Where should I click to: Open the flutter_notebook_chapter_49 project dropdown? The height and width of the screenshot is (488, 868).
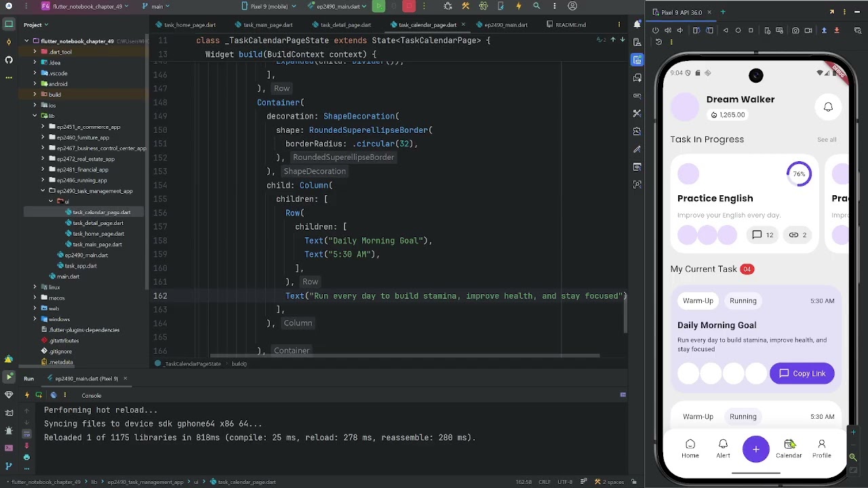pos(85,6)
